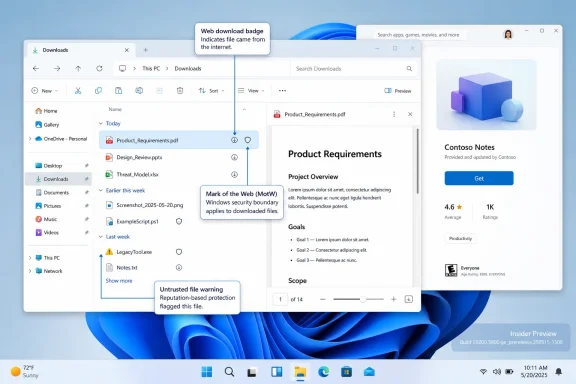Click the preview pane vertical scrollbar
Viewport: 576px width, 384px height.
(417, 161)
